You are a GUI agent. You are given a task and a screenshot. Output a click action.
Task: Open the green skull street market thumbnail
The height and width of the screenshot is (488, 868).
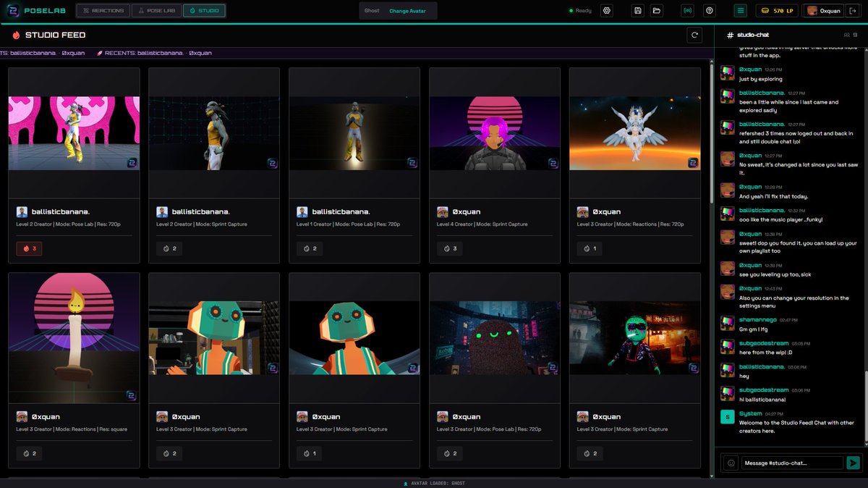[x=635, y=338]
